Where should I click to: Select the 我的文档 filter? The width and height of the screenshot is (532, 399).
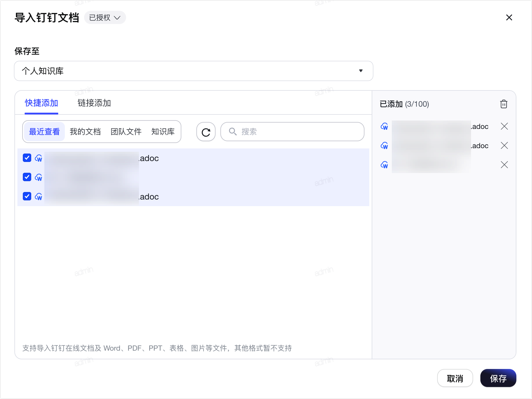pos(85,132)
